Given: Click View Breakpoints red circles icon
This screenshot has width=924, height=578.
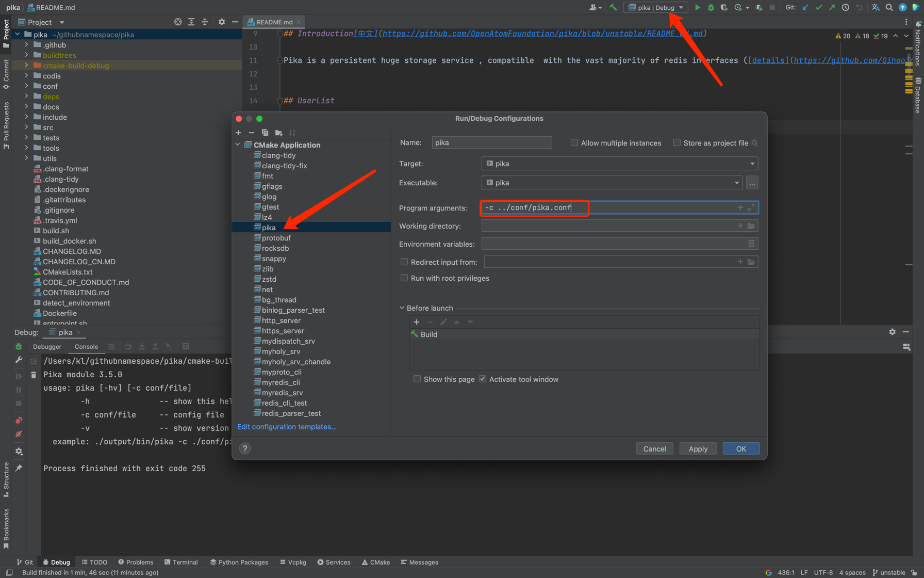Looking at the screenshot, I should tap(19, 421).
